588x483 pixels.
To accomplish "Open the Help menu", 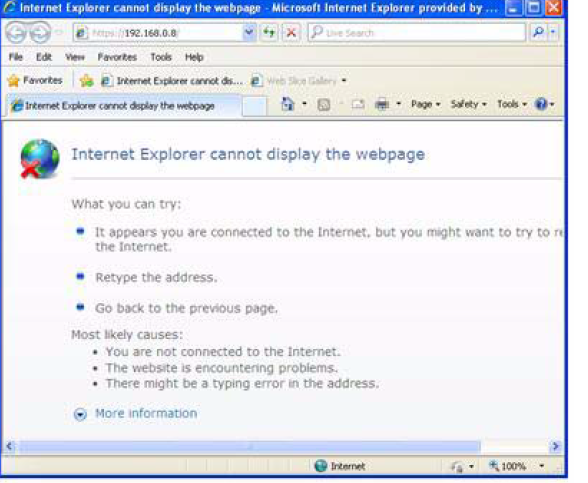I will [x=194, y=57].
